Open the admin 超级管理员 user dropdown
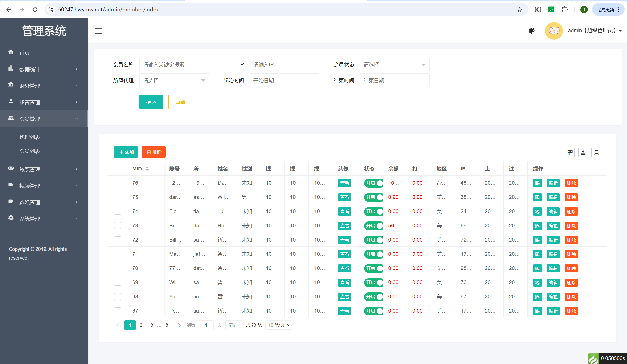The height and width of the screenshot is (364, 627). 595,31
